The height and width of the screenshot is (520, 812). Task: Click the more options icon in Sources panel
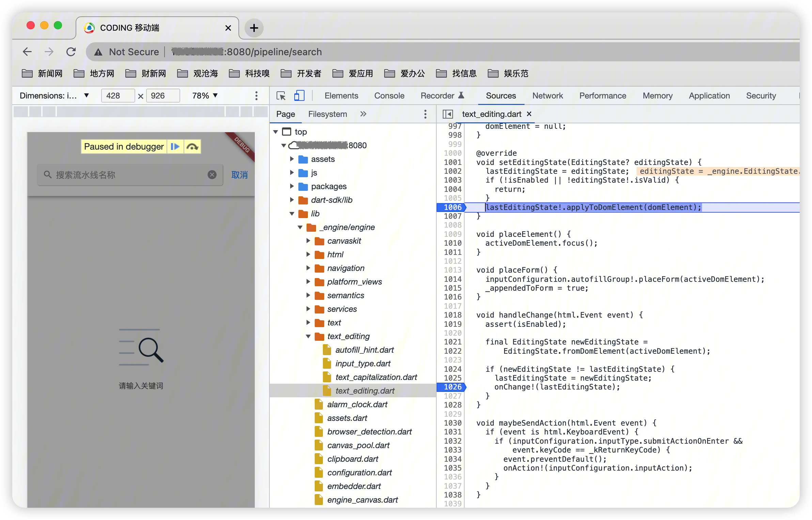[425, 114]
